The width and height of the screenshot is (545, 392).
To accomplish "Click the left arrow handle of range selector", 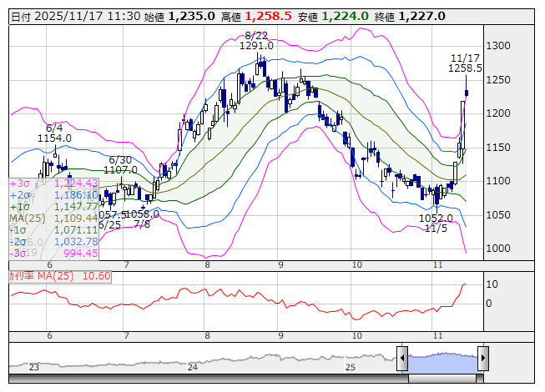I will [x=401, y=359].
